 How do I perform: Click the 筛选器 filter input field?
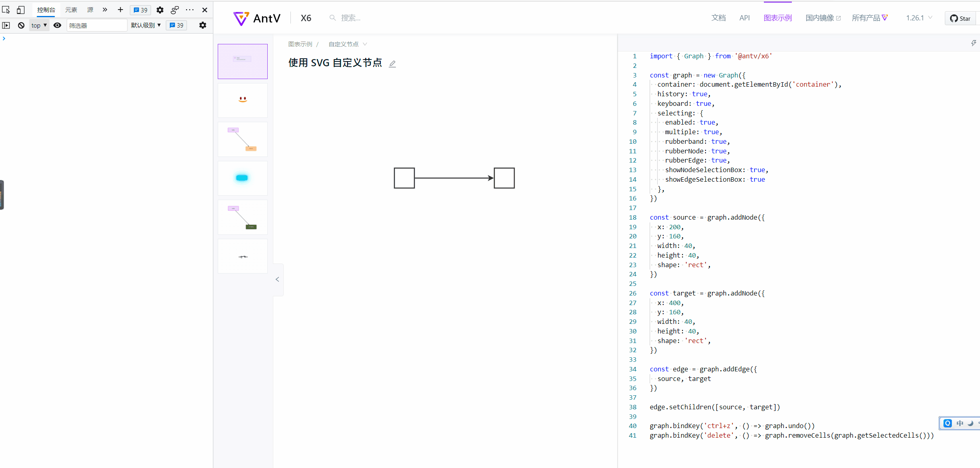pyautogui.click(x=96, y=25)
